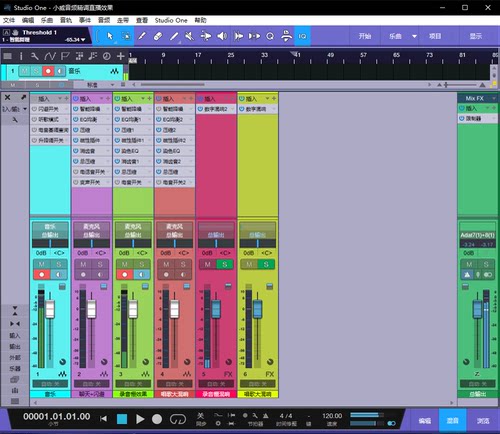Switch to the 混音 view at the bottom right
The width and height of the screenshot is (500, 434).
click(452, 421)
